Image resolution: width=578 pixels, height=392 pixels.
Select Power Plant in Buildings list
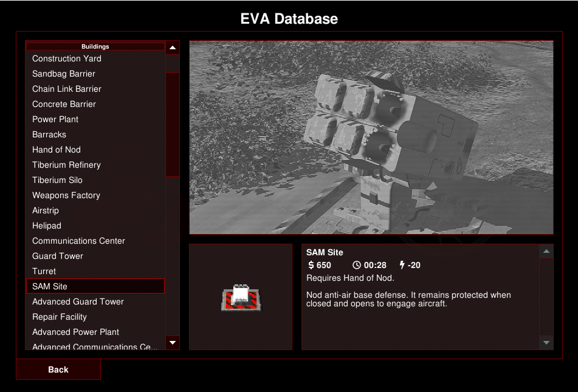(x=95, y=120)
